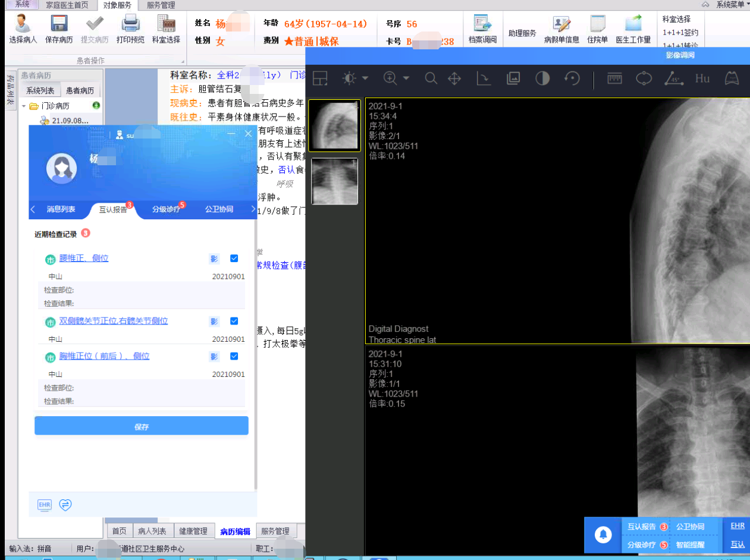Open the 服务管理 top menu tab
This screenshot has height=560, width=750.
pyautogui.click(x=161, y=5)
